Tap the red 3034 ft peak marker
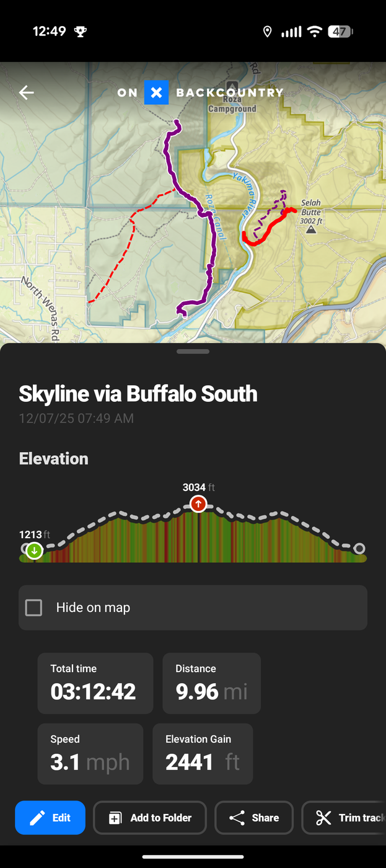The image size is (386, 868). click(198, 504)
